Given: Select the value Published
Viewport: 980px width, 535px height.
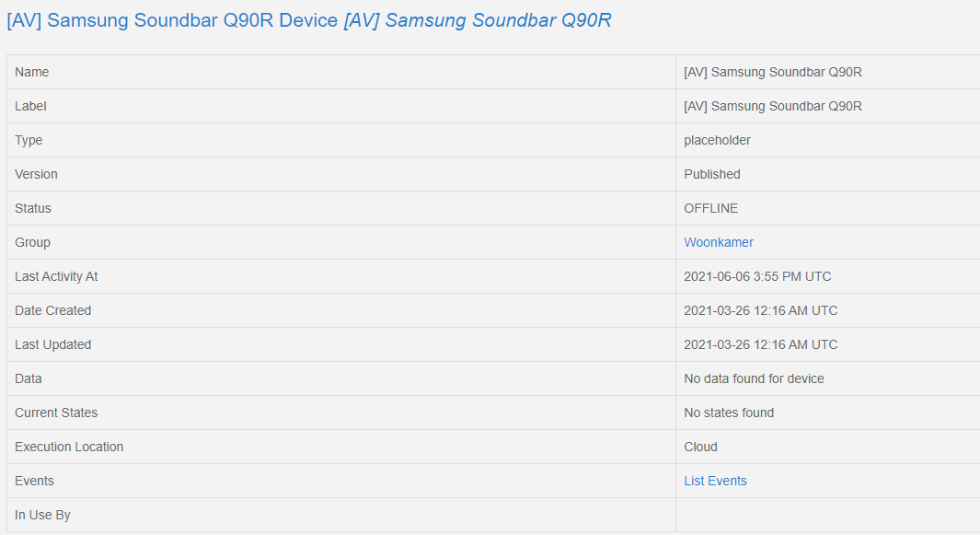Looking at the screenshot, I should 712,174.
